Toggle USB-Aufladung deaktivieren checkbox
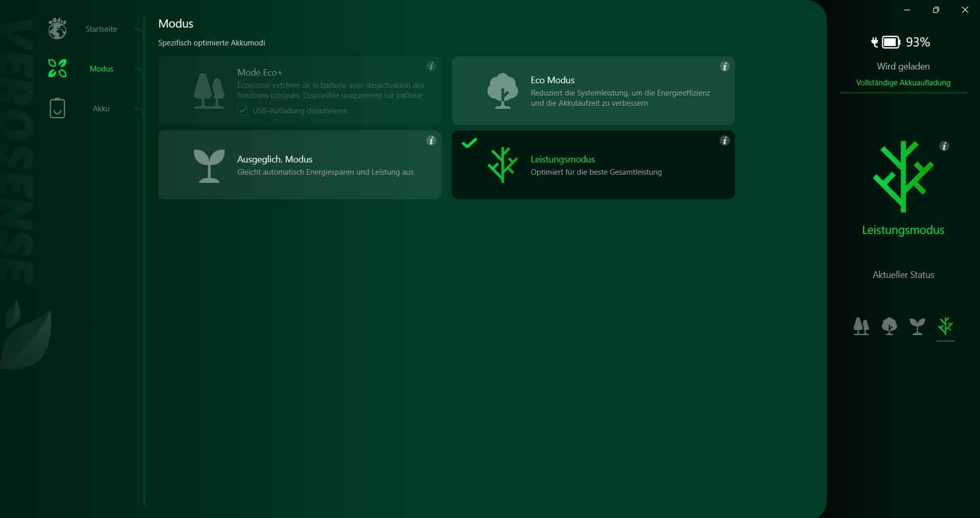 tap(242, 110)
